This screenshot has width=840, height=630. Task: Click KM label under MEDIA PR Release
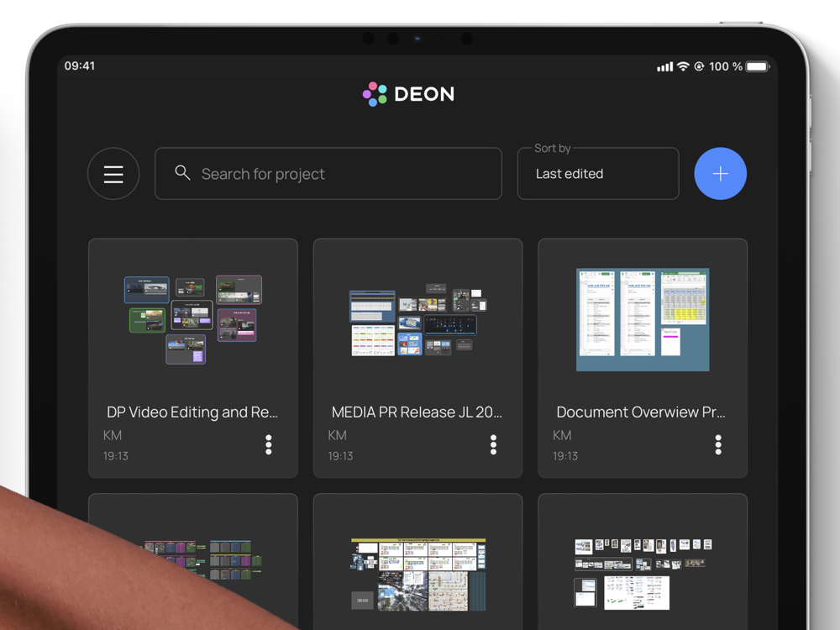[x=337, y=435]
